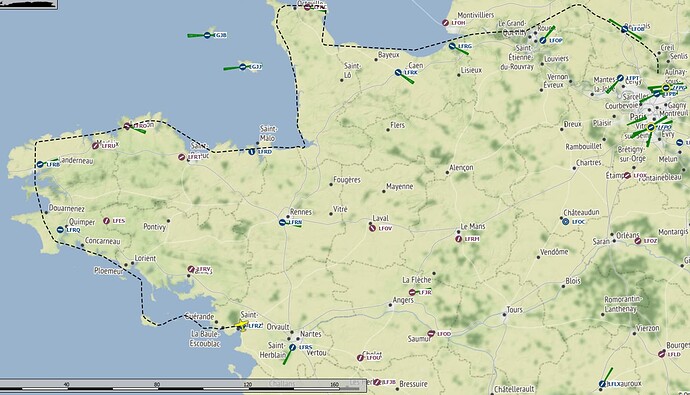Click the LFES airport marker
Screen dimensions: 690x395
click(x=106, y=221)
